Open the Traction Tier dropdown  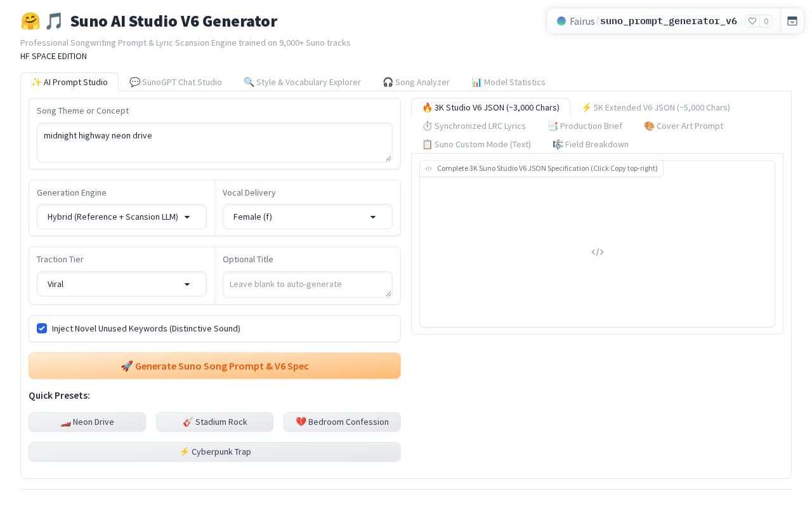click(122, 284)
